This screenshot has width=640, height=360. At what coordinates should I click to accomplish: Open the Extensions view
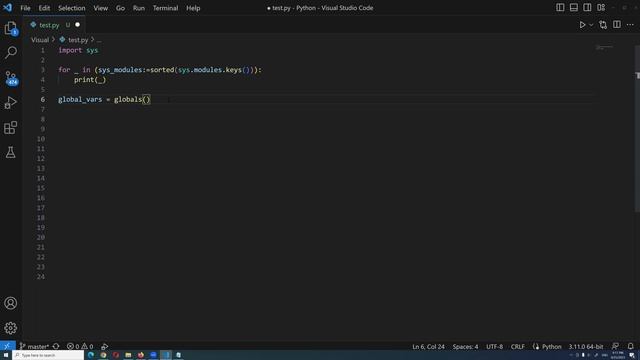coord(11,127)
